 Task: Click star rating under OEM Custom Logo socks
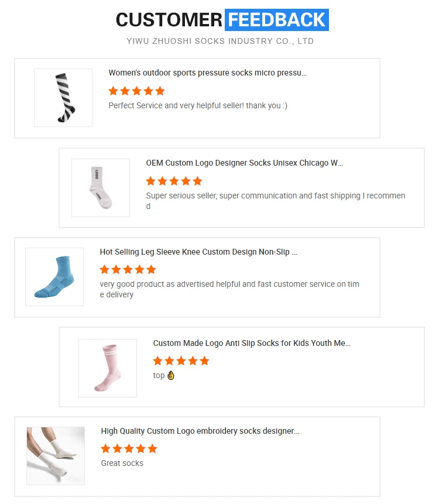point(174,181)
